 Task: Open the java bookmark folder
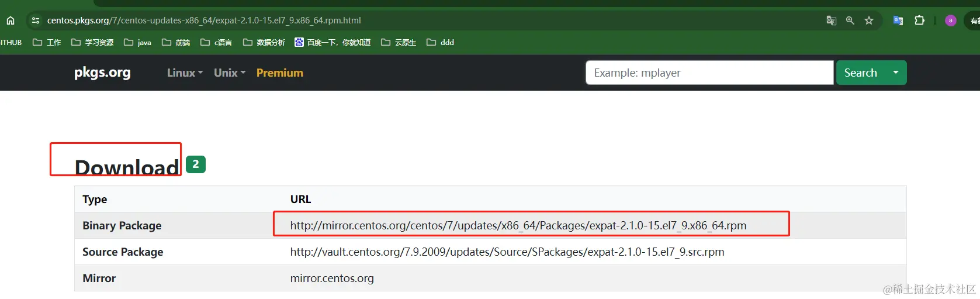[x=137, y=42]
